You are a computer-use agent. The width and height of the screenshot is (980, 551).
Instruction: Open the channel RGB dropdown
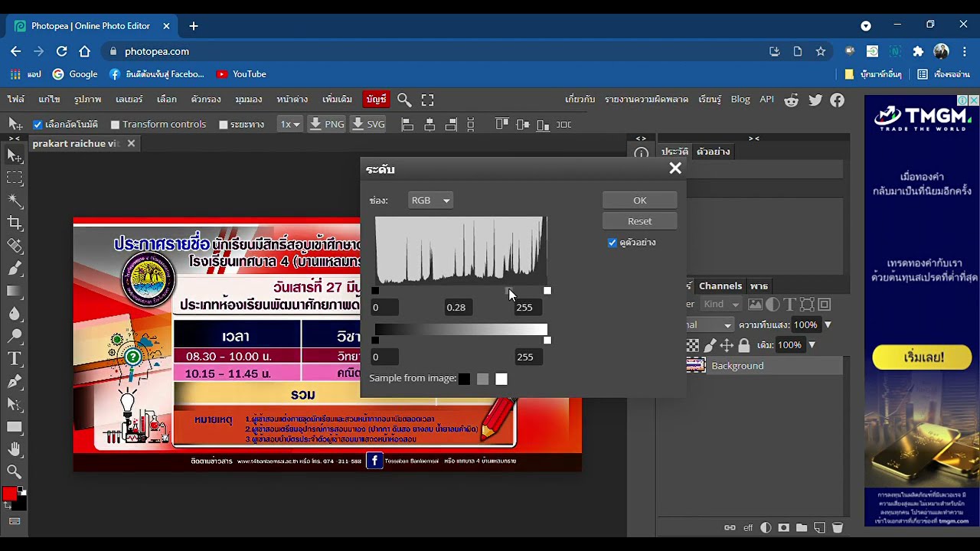click(x=430, y=201)
